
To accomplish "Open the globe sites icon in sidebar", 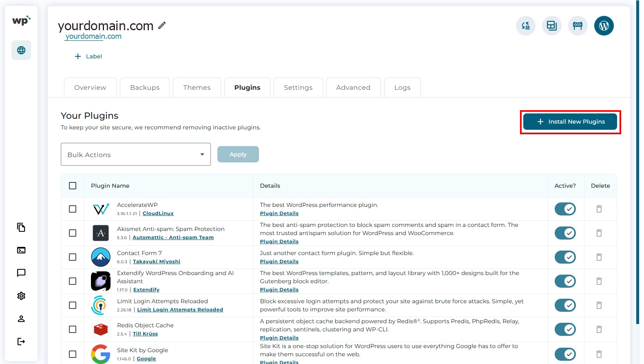I will (21, 50).
